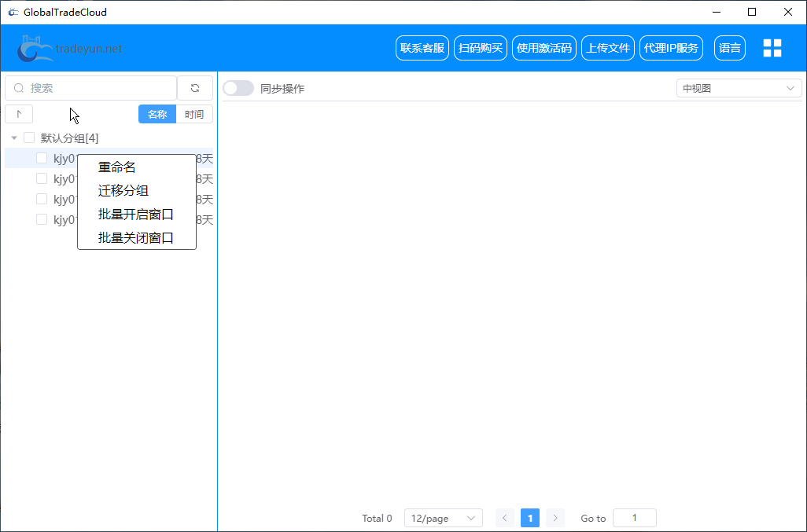Screen dimensions: 807x532
Task: Check the first kjy01 profile checkbox
Action: (42, 157)
